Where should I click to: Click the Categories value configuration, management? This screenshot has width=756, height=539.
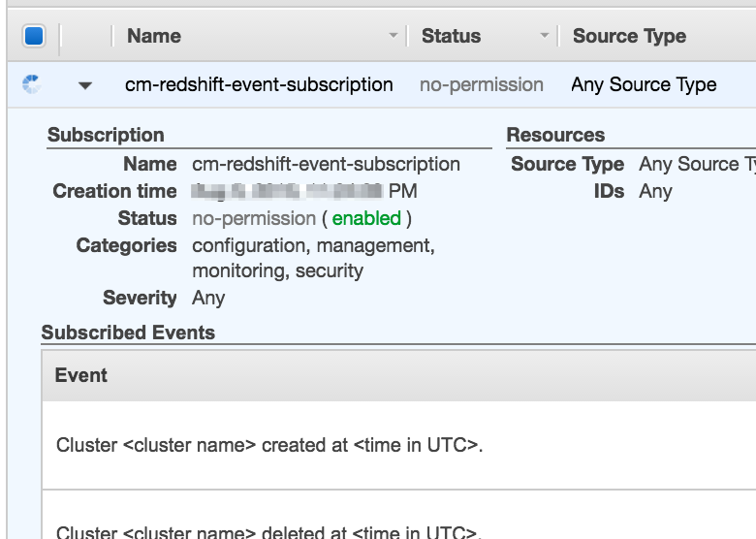click(x=313, y=258)
